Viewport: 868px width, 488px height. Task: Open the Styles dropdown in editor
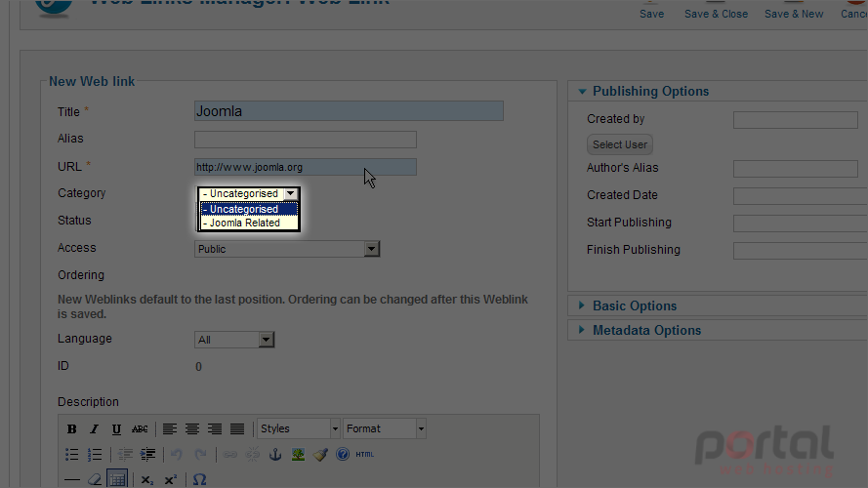coord(299,428)
